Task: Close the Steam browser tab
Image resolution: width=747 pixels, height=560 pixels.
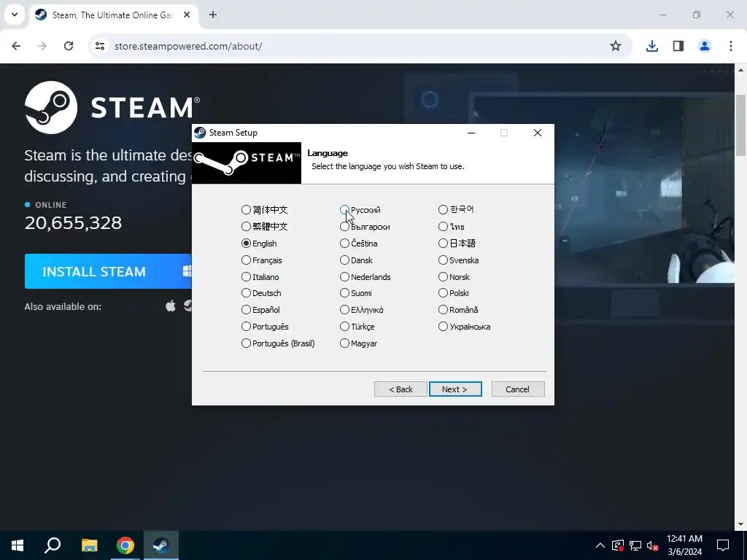Action: [187, 15]
